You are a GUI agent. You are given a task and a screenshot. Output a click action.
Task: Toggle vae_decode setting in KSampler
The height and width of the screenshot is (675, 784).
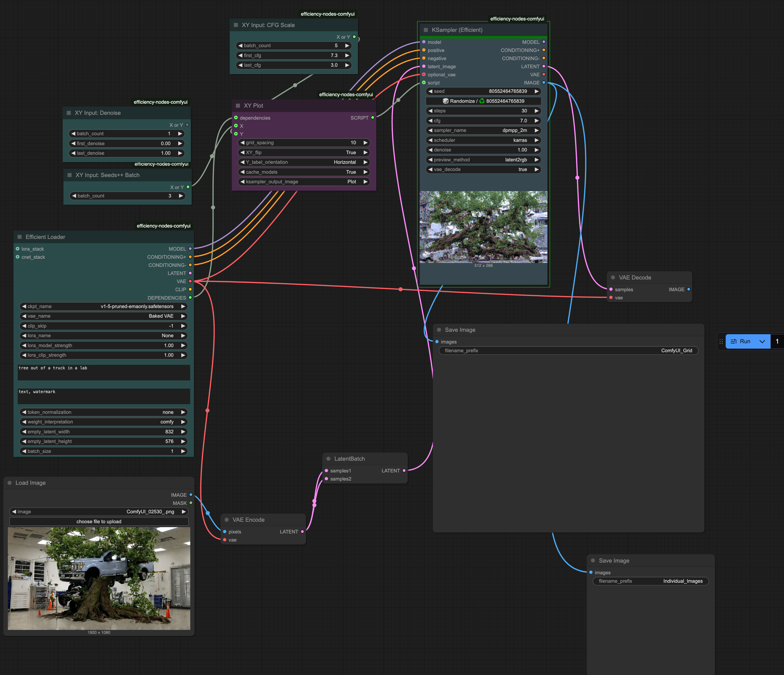[x=483, y=170]
